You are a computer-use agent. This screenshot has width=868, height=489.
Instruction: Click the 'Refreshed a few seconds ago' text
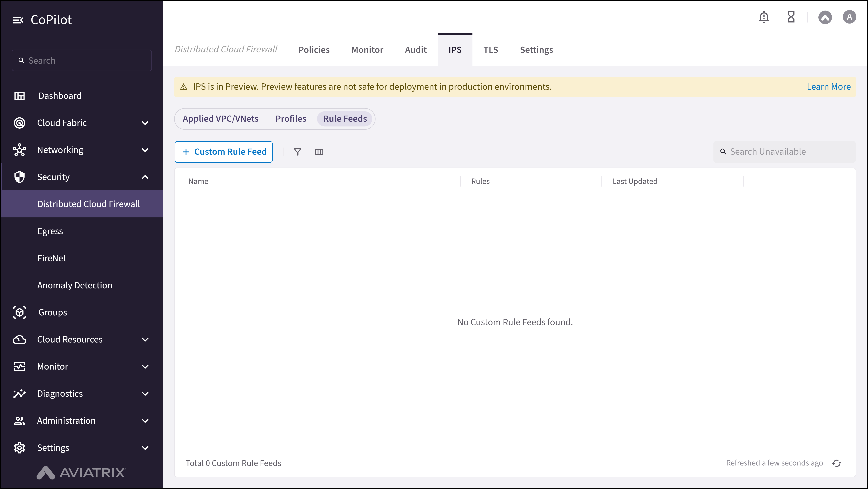(774, 463)
